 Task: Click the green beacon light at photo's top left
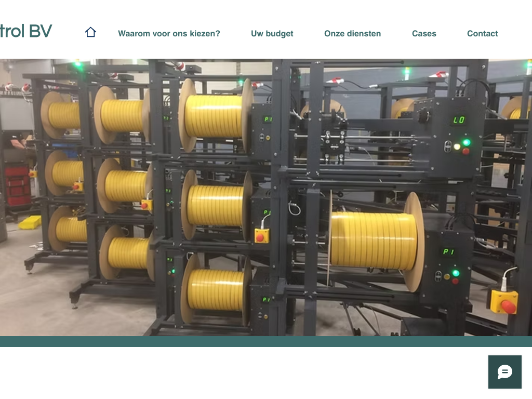pos(77,64)
